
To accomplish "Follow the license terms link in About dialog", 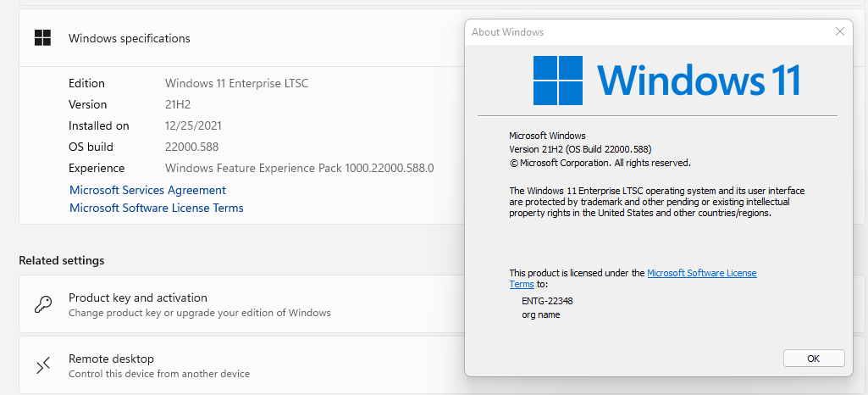I will (x=701, y=273).
